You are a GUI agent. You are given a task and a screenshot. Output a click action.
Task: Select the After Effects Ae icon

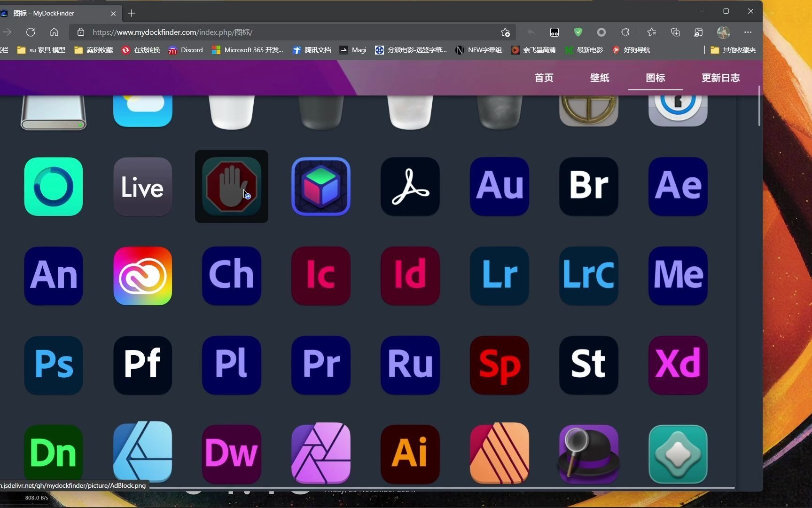678,186
